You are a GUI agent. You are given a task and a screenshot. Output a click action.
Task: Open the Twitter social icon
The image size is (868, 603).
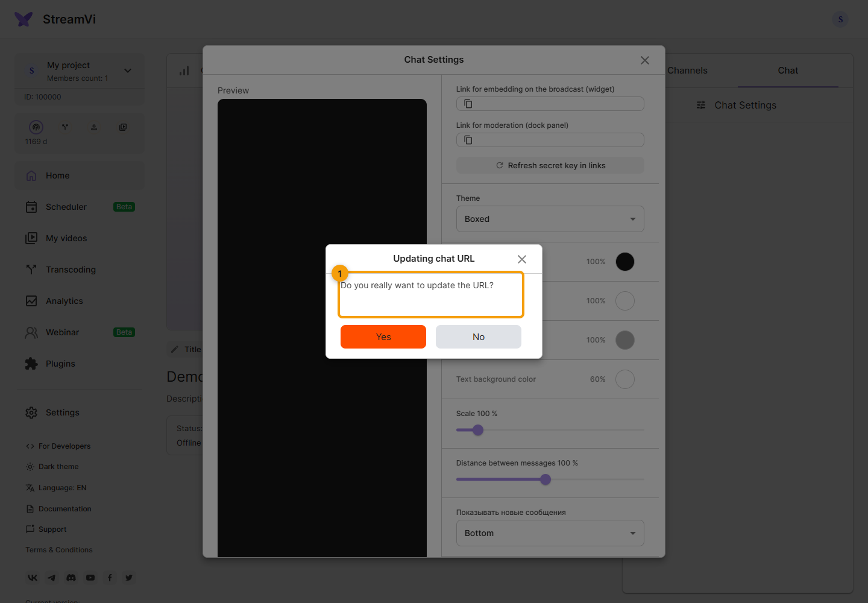click(129, 578)
